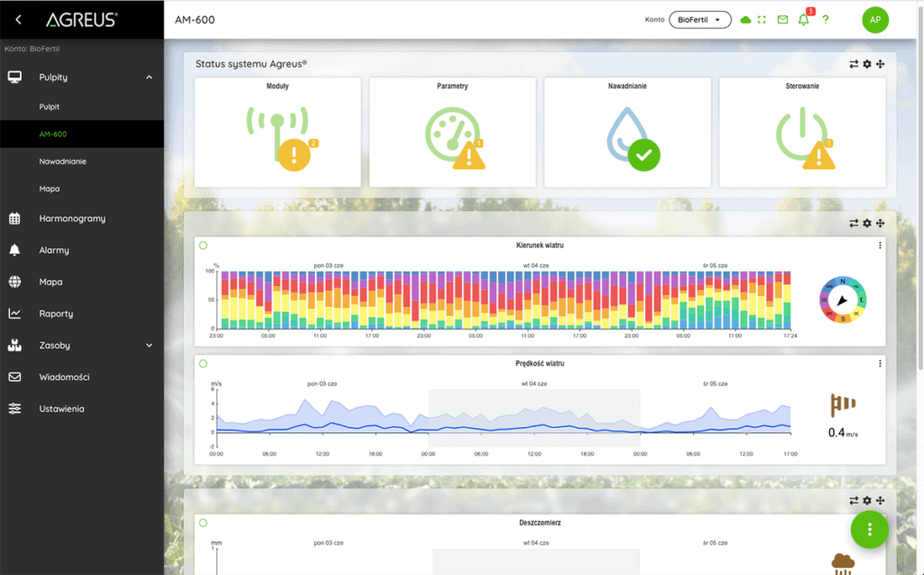Click move icon in Status systemu panel
Viewport: 924px width, 575px height.
point(880,64)
